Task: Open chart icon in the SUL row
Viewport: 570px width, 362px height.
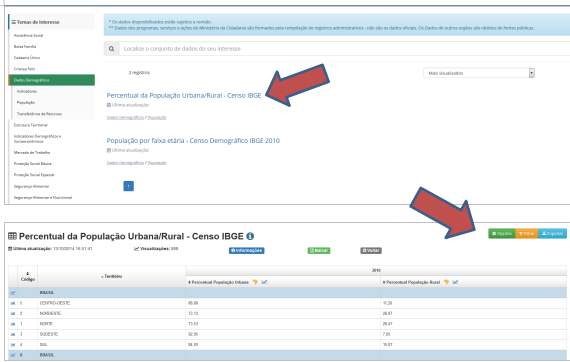Action: [13, 345]
